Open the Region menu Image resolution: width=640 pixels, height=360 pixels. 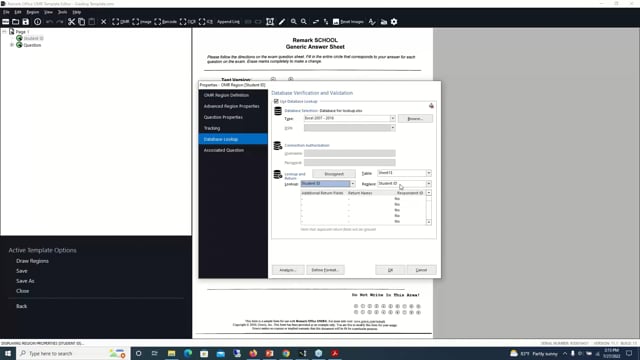point(33,12)
